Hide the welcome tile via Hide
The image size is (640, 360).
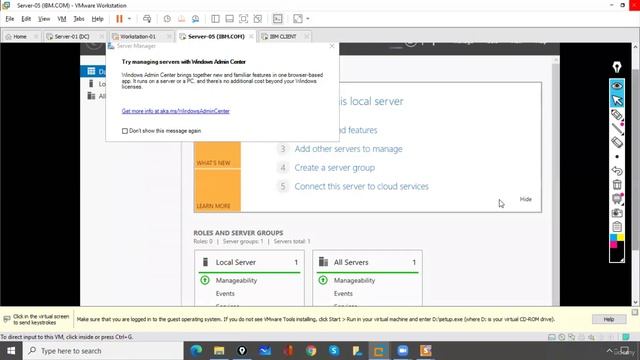click(526, 199)
